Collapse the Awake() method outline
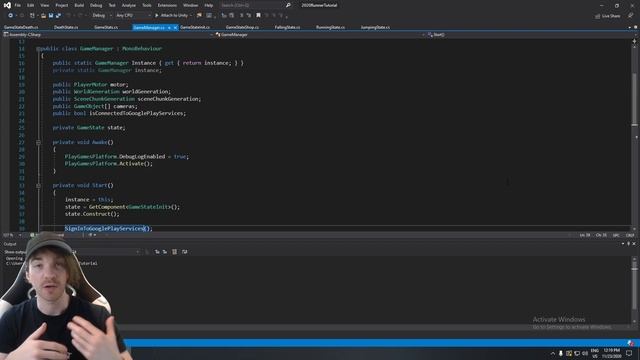 pyautogui.click(x=38, y=142)
